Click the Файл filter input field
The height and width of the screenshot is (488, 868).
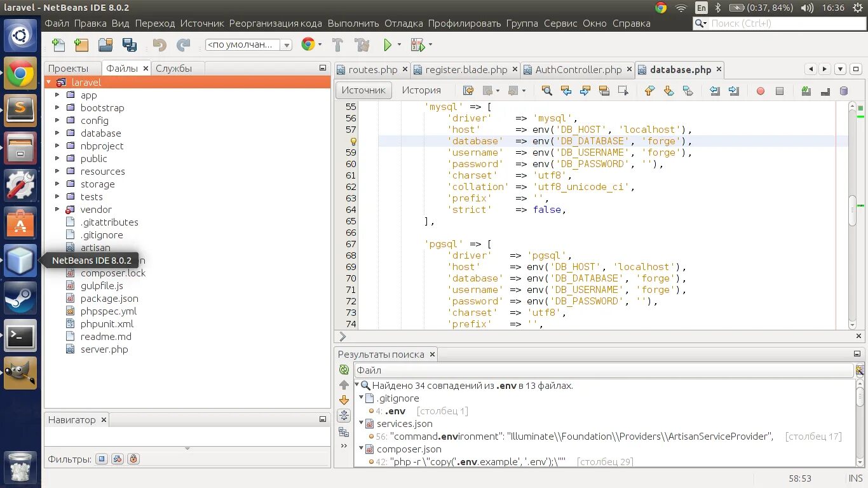click(604, 370)
